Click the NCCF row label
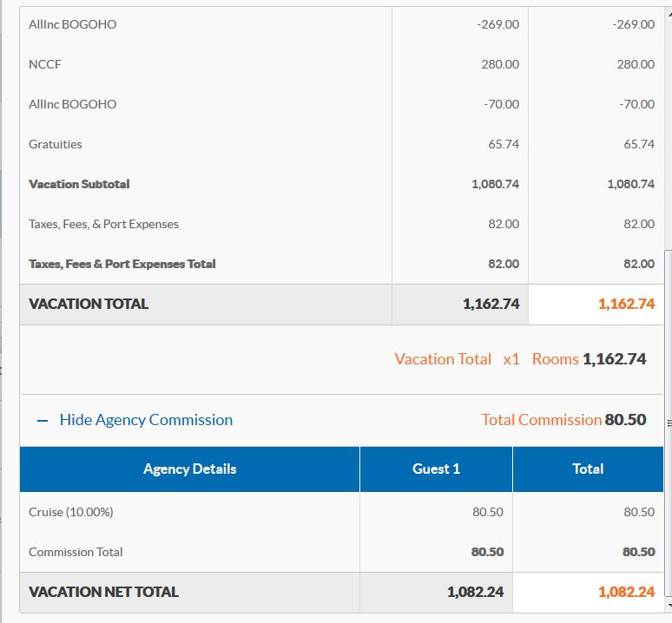Screen dimensions: 672x623 (x=45, y=64)
